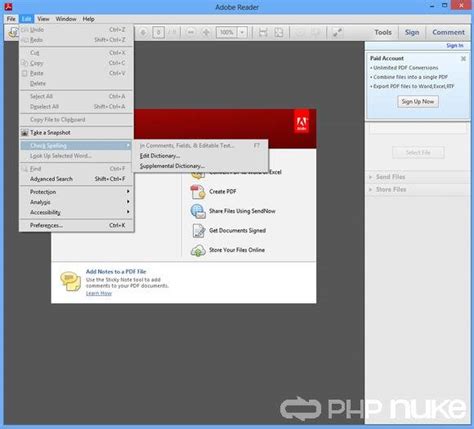Image resolution: width=474 pixels, height=429 pixels.
Task: Click the page number input box
Action: [x=158, y=32]
